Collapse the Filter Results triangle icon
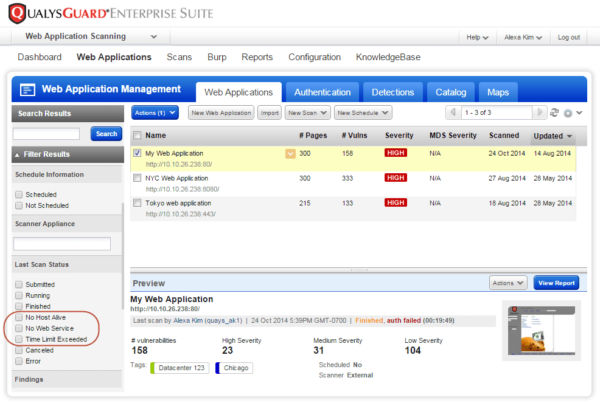Image resolution: width=600 pixels, height=403 pixels. click(17, 155)
